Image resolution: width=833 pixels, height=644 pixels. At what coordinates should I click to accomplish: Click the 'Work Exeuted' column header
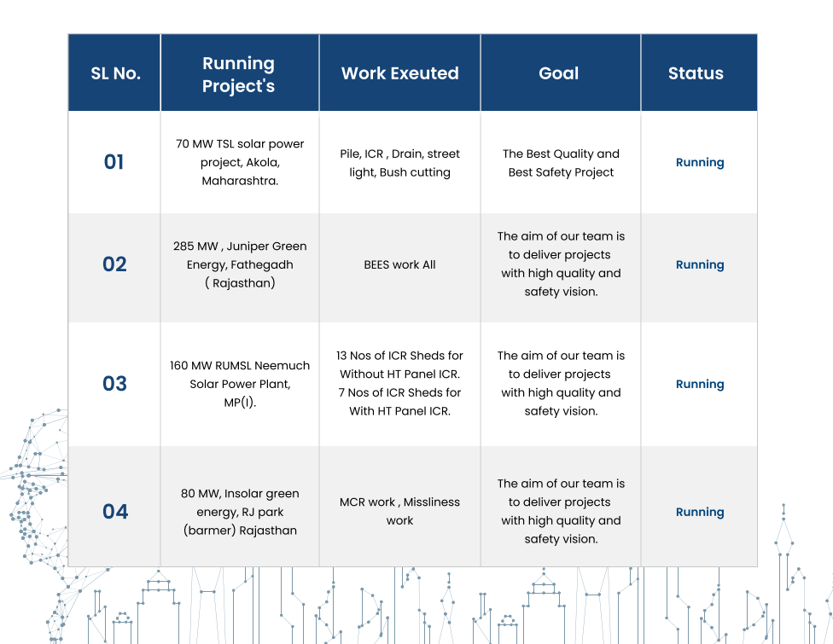click(x=399, y=73)
